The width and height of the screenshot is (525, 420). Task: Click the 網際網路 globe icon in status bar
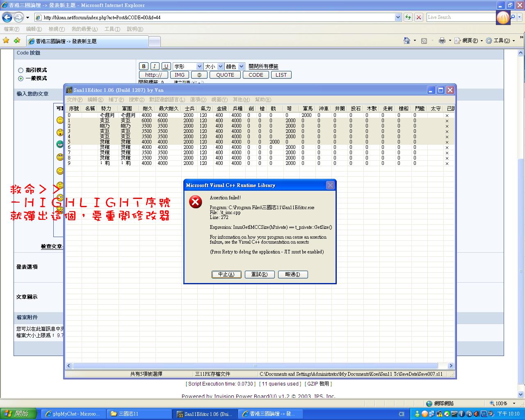(429, 404)
